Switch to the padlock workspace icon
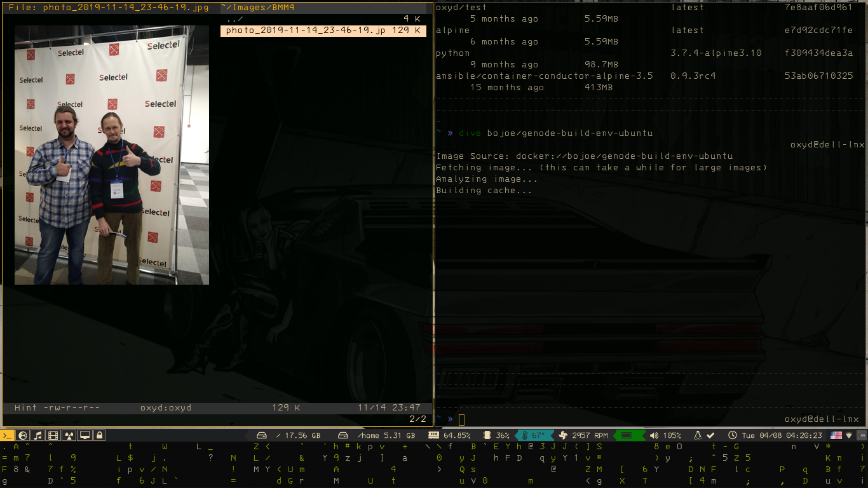This screenshot has height=488, width=868. coord(98,435)
